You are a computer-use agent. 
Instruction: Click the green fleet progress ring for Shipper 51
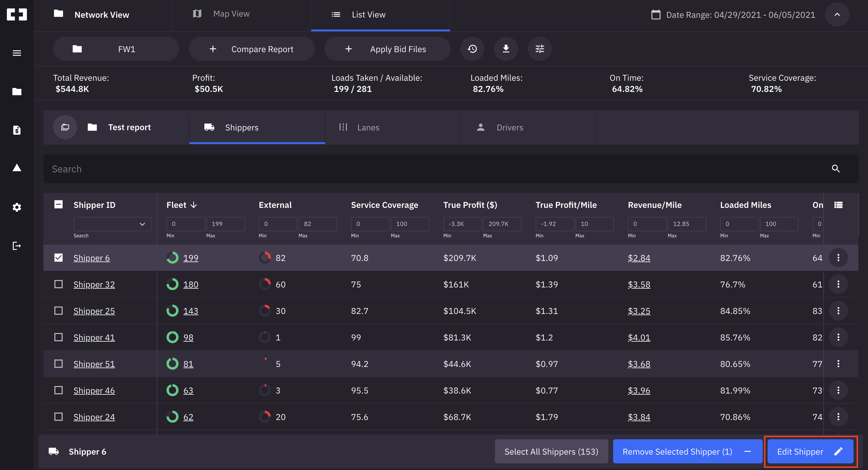coord(173,364)
